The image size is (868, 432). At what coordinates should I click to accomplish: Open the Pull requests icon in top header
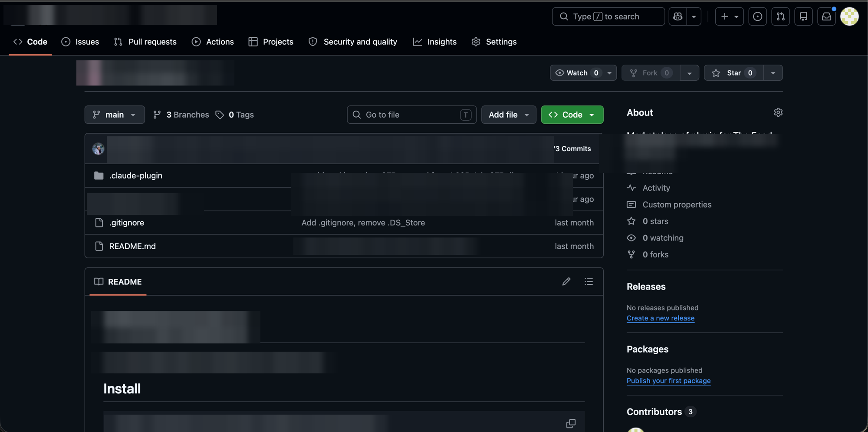click(780, 16)
